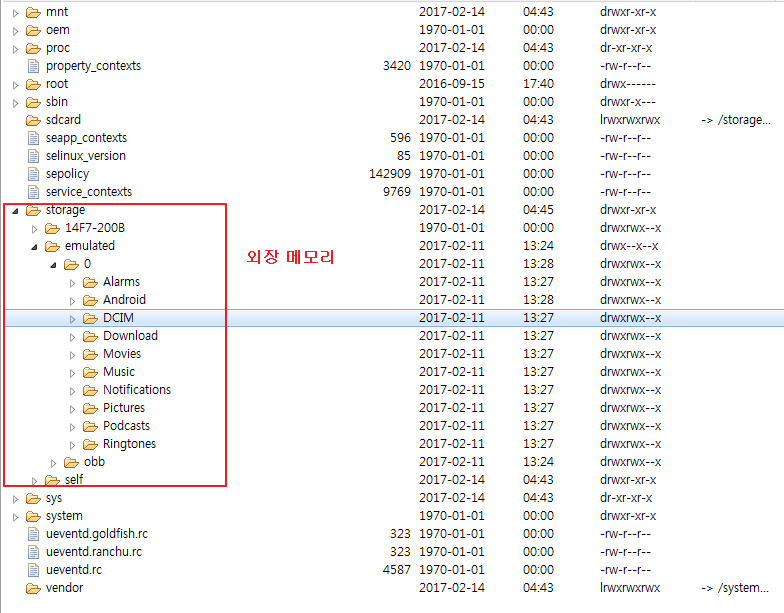Click the proc folder icon
The image size is (784, 613).
coord(33,48)
